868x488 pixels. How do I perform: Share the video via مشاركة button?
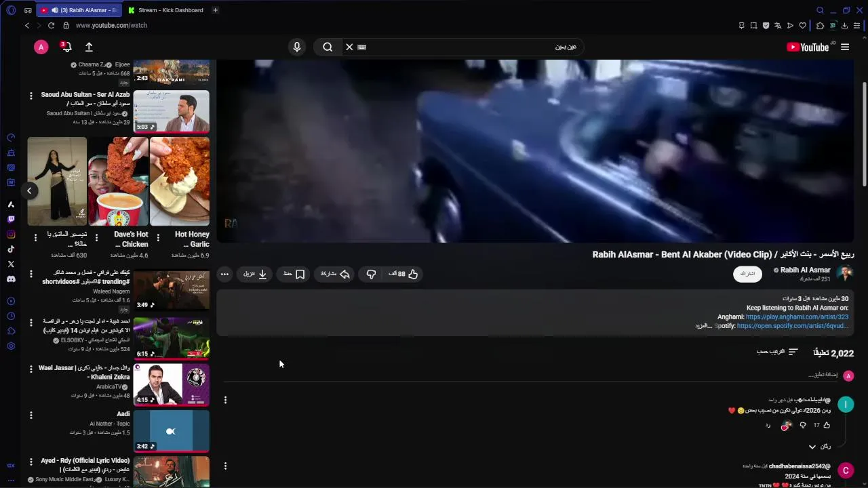[x=335, y=274]
